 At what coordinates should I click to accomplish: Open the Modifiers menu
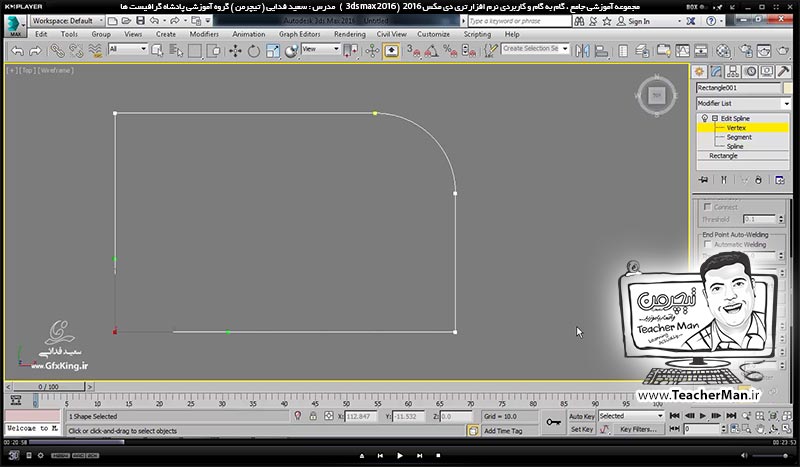click(x=204, y=34)
